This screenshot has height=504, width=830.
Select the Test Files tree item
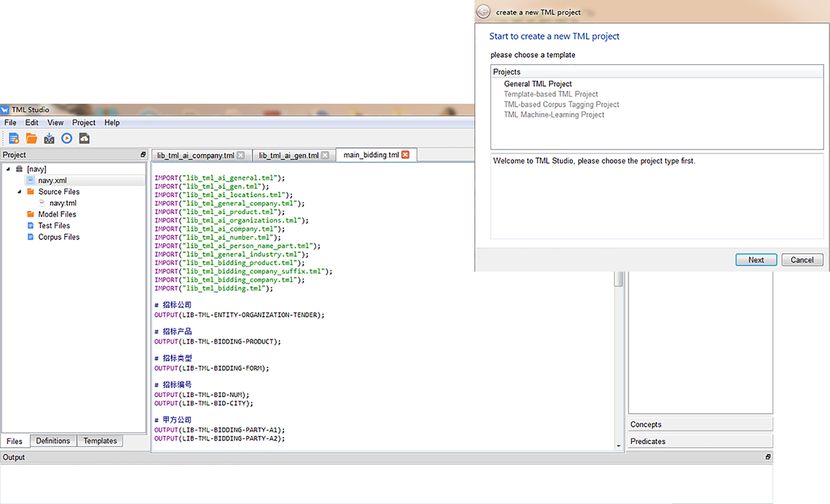(54, 225)
